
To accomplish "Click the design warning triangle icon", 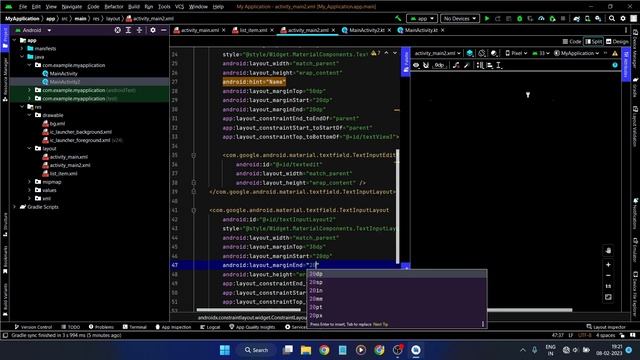I will [615, 53].
